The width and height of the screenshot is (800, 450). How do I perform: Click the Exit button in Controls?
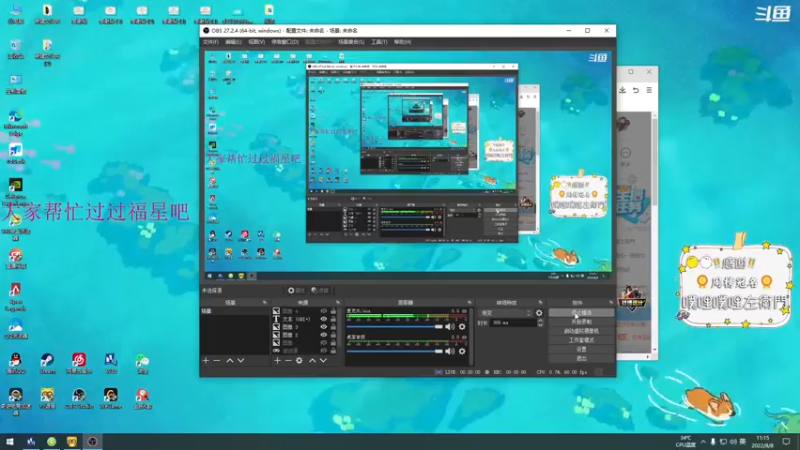tap(582, 359)
